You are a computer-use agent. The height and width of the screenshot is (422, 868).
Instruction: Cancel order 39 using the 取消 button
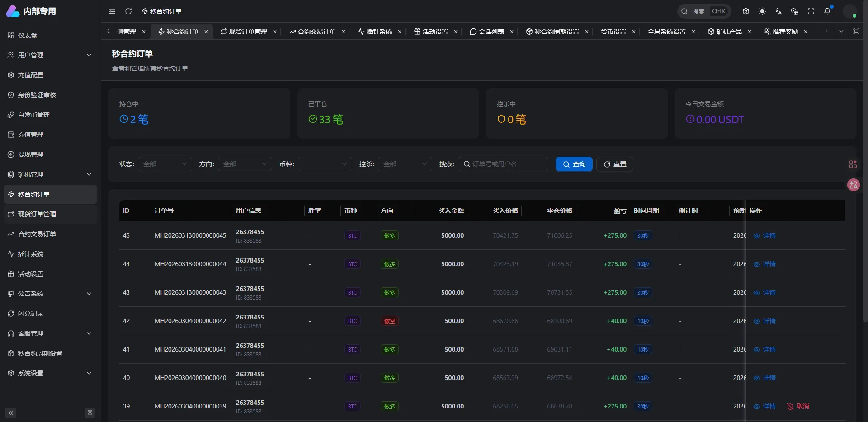[798, 406]
